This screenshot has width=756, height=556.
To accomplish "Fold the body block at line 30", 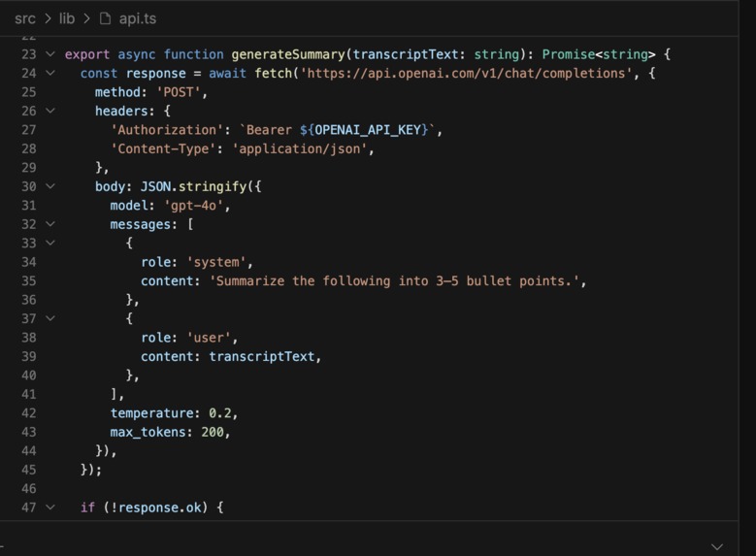I will pos(50,186).
